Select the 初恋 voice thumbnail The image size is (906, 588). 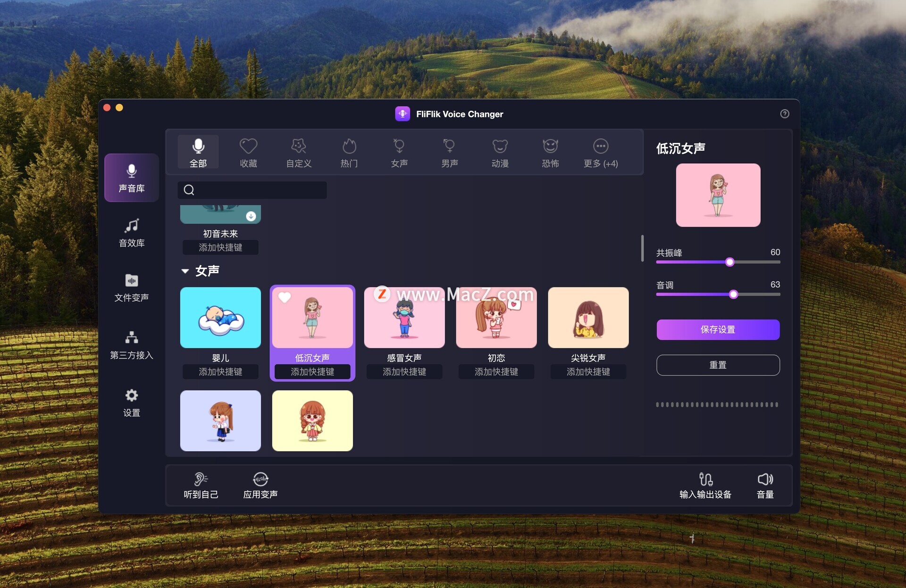click(496, 318)
